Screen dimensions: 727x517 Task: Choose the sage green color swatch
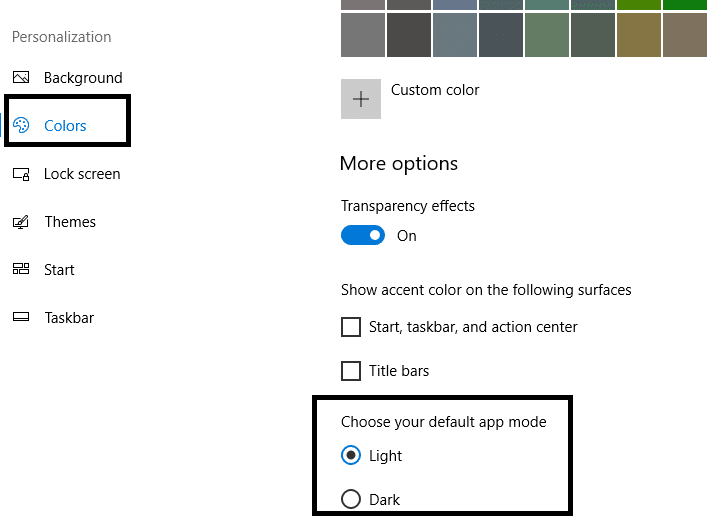pos(546,35)
